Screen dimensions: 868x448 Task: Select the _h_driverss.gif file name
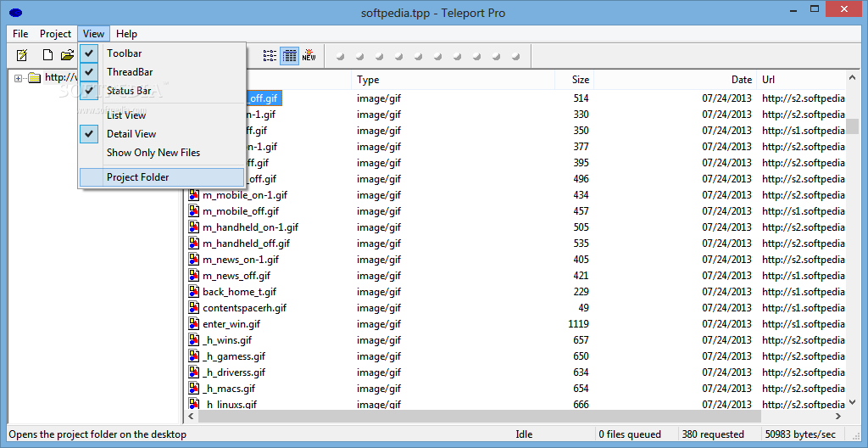click(x=234, y=372)
